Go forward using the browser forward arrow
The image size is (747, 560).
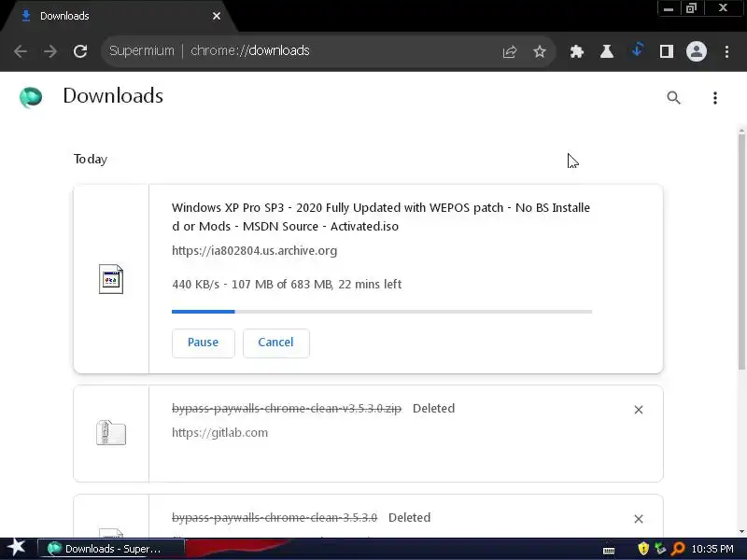[50, 51]
